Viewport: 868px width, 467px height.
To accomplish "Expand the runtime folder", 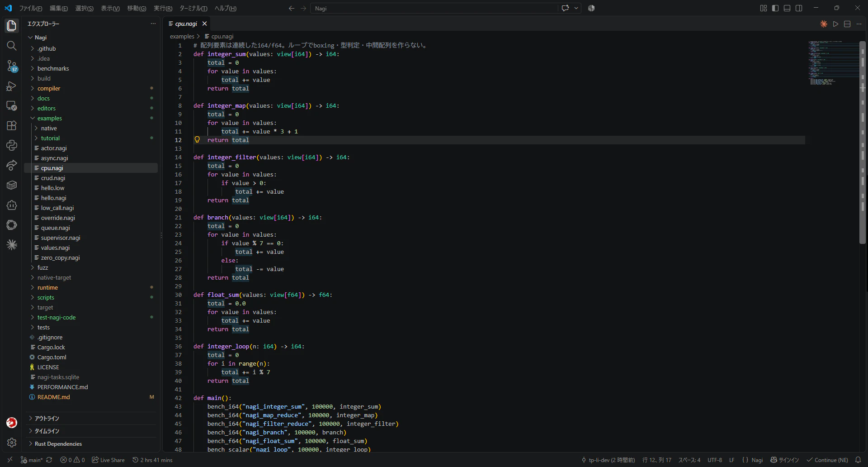I will [91, 287].
